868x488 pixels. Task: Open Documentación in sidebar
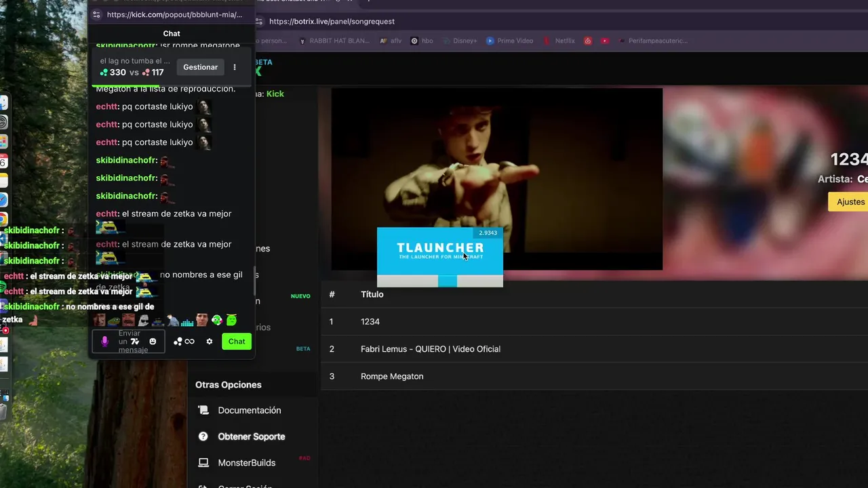coord(250,411)
